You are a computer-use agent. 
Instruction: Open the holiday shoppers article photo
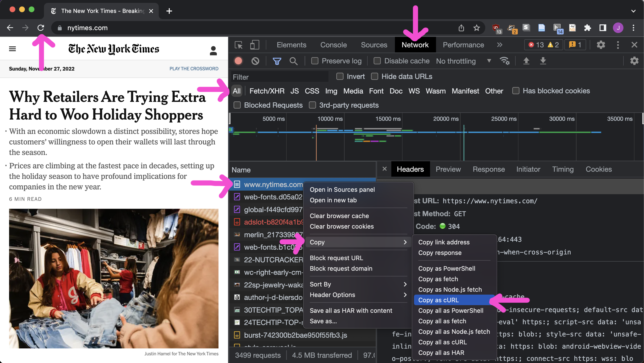[x=114, y=279]
